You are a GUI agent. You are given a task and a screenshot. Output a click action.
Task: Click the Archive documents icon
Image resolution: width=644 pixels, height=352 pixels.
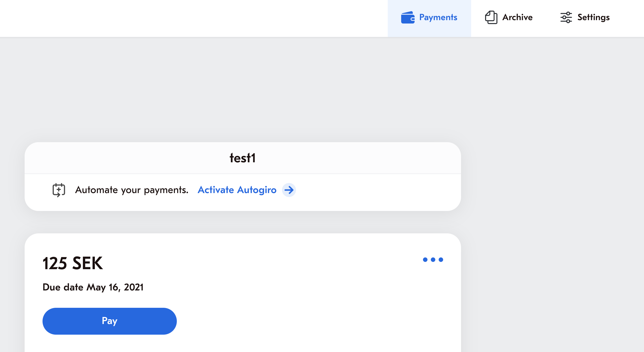(491, 17)
